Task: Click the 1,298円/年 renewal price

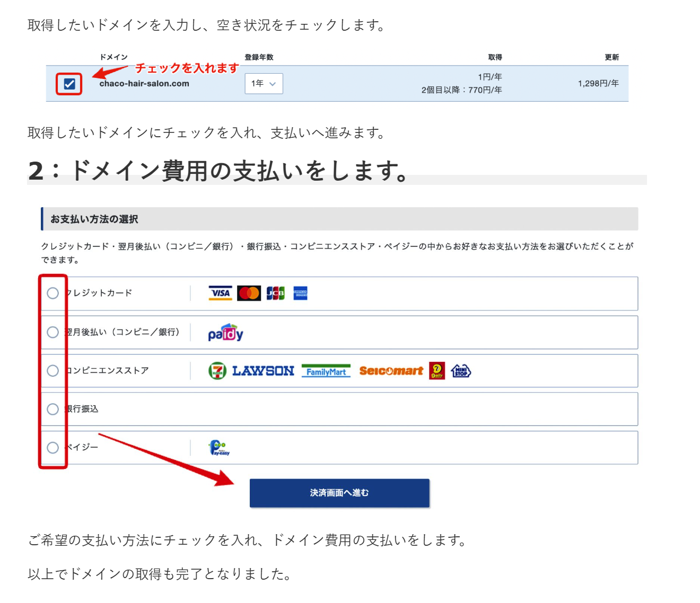Action: pyautogui.click(x=598, y=84)
